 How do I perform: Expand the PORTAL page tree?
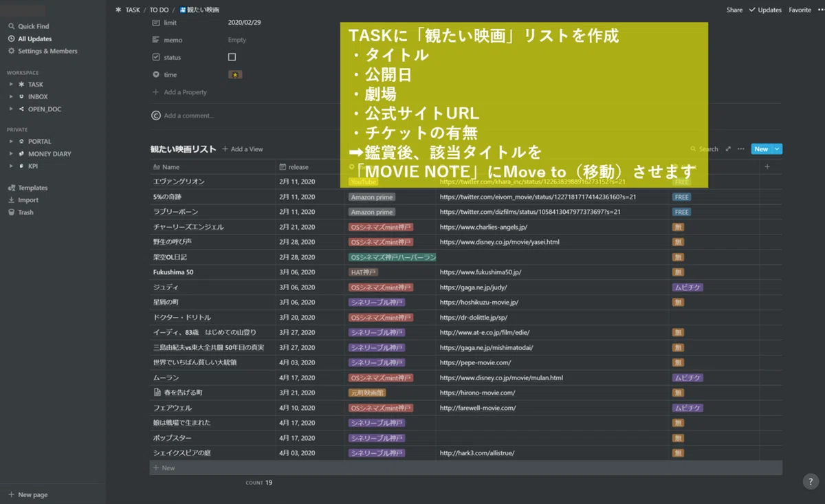click(11, 142)
